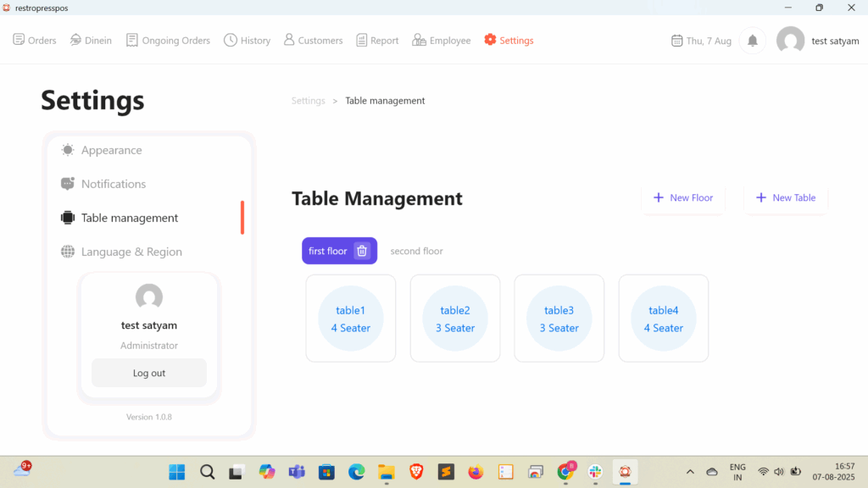The width and height of the screenshot is (868, 488).
Task: Delete first floor using trash icon
Action: click(x=362, y=251)
